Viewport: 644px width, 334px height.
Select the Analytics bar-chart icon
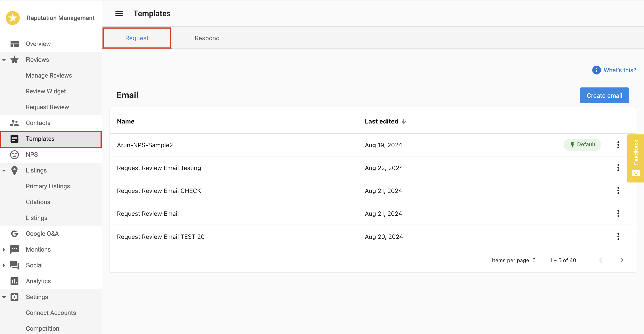pos(14,281)
